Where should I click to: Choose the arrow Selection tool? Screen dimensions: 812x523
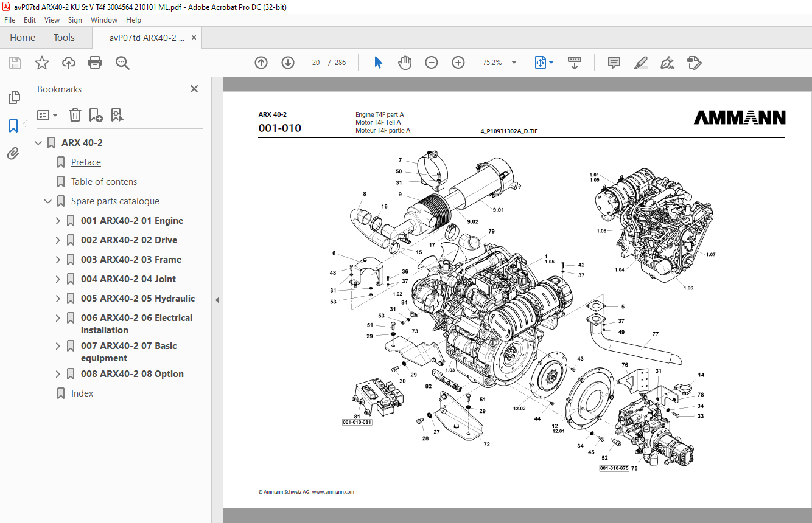378,63
